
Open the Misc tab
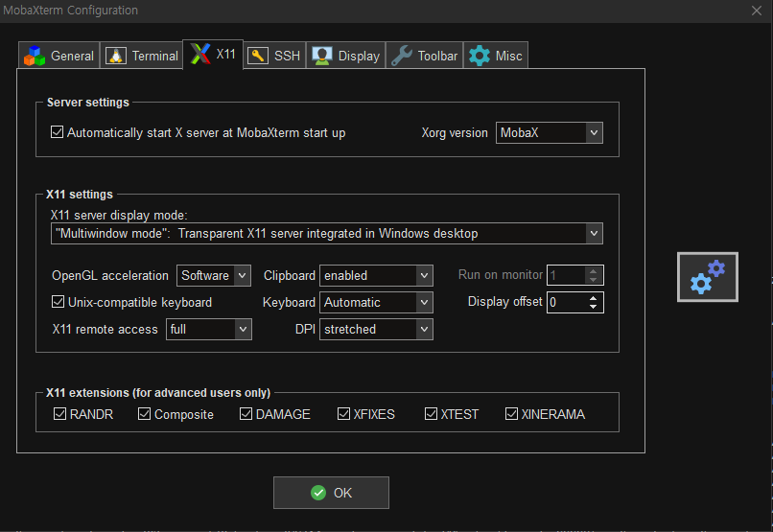pyautogui.click(x=496, y=56)
